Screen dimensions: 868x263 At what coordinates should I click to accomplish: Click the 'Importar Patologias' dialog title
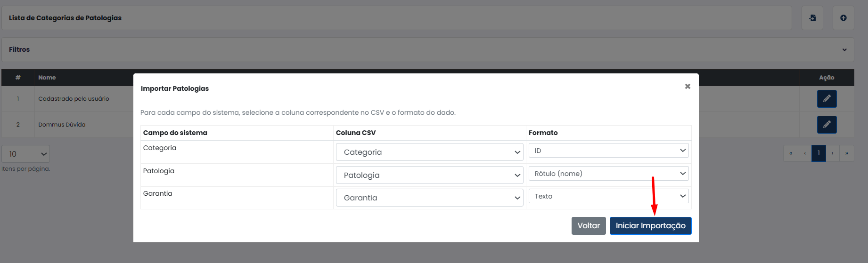click(175, 88)
